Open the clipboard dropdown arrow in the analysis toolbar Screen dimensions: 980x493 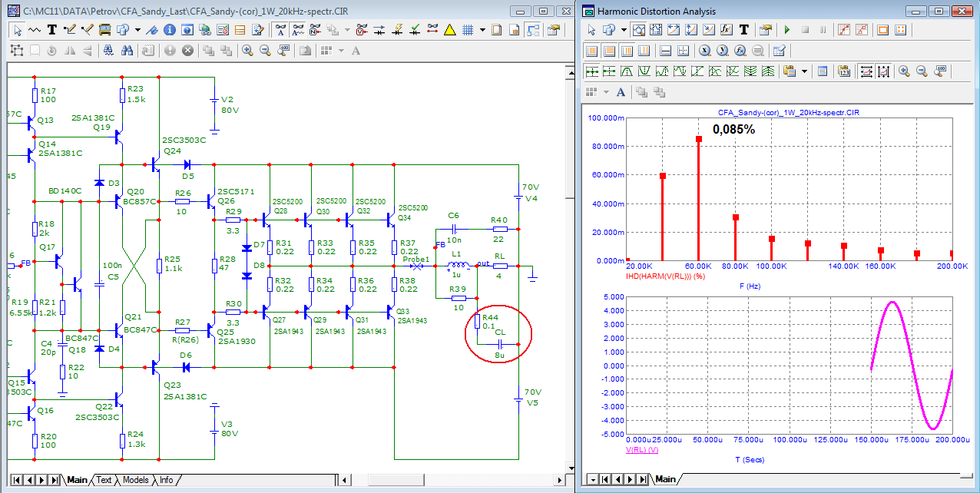804,71
